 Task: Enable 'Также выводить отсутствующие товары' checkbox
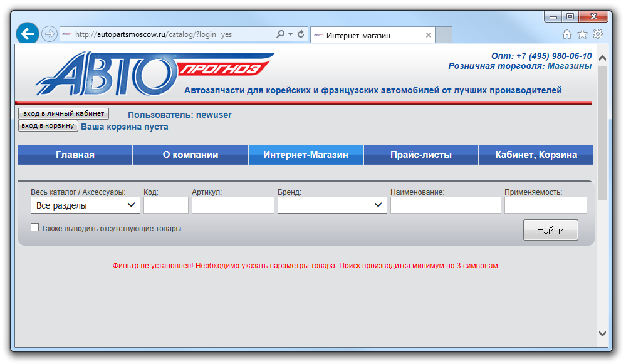point(35,228)
